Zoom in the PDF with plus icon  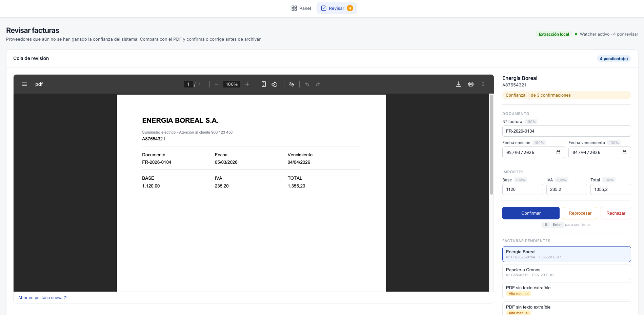tap(247, 84)
